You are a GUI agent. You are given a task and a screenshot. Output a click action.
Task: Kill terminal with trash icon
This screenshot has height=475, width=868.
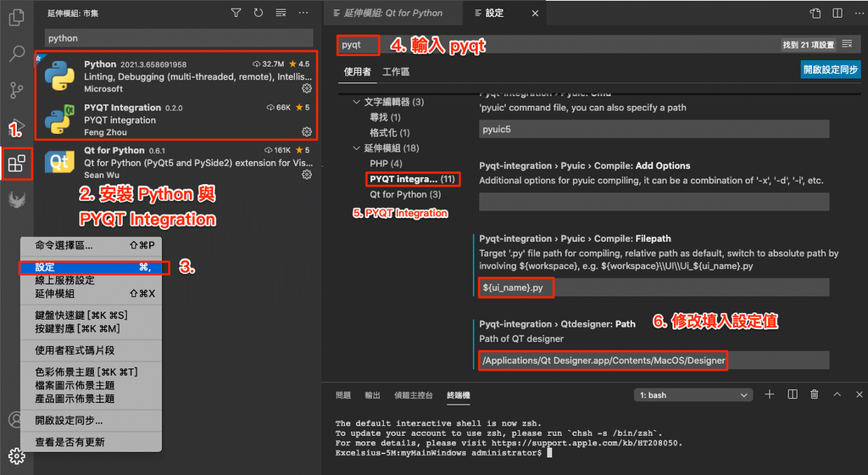pyautogui.click(x=815, y=394)
